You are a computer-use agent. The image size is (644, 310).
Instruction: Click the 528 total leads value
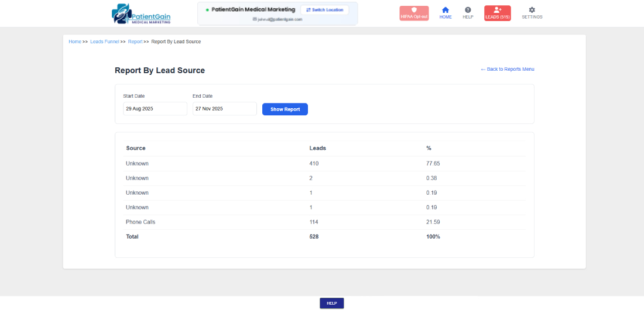[314, 237]
